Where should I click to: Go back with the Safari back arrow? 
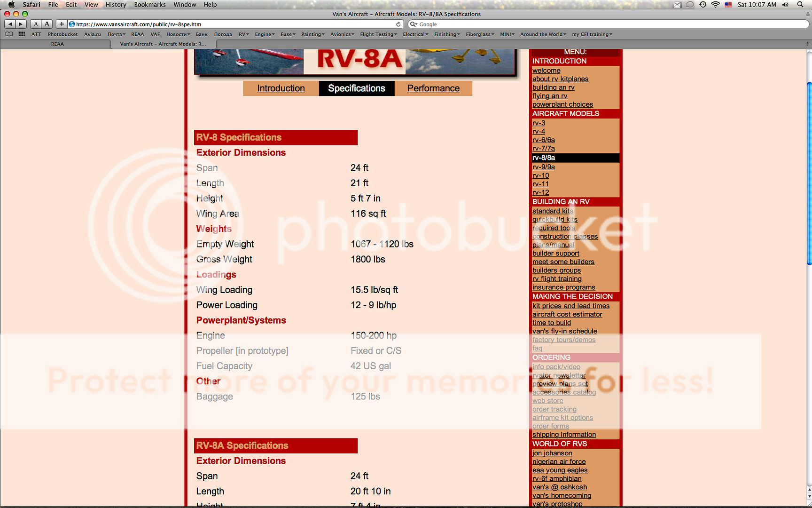(x=10, y=24)
